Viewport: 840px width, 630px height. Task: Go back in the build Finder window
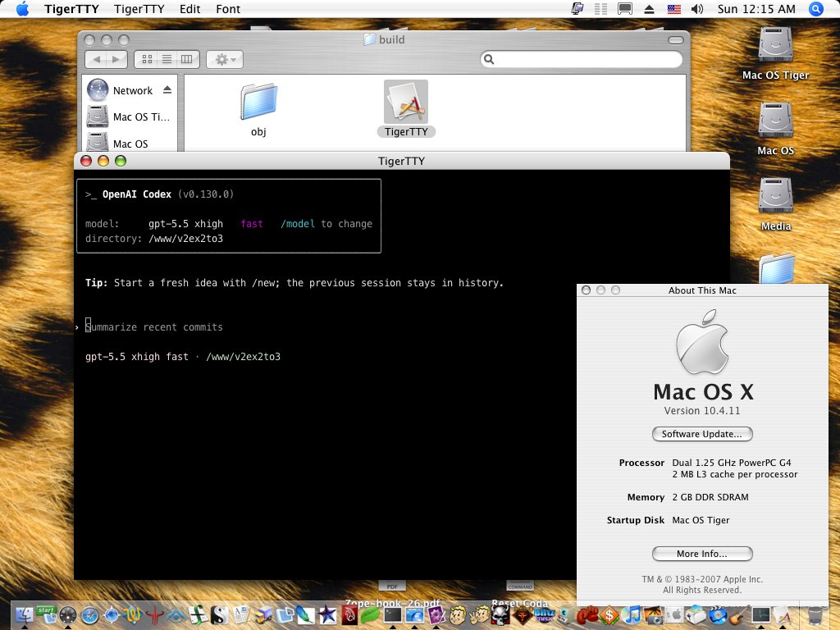pos(96,59)
